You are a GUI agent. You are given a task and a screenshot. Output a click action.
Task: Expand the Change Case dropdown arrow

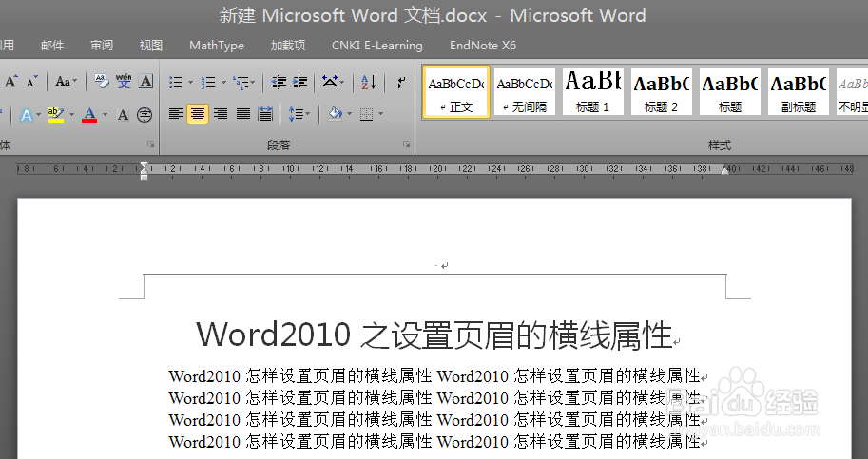tap(75, 82)
